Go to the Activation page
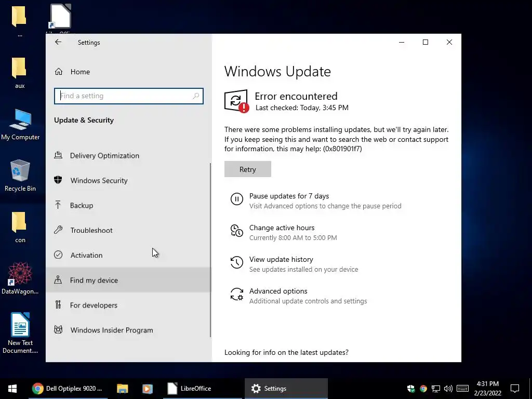This screenshot has width=532, height=399. [x=129, y=255]
